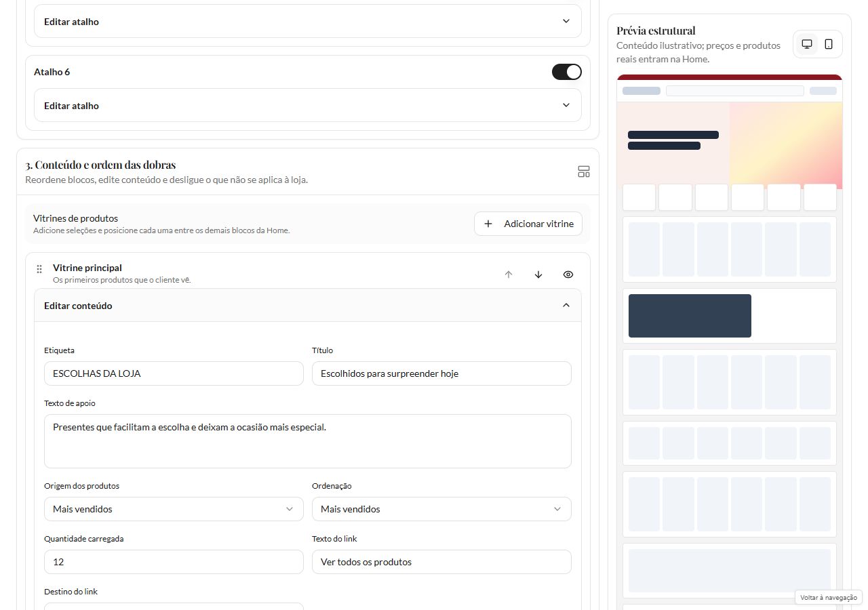The height and width of the screenshot is (610, 868).
Task: Click the Vitrine principal title text
Action: 87,268
